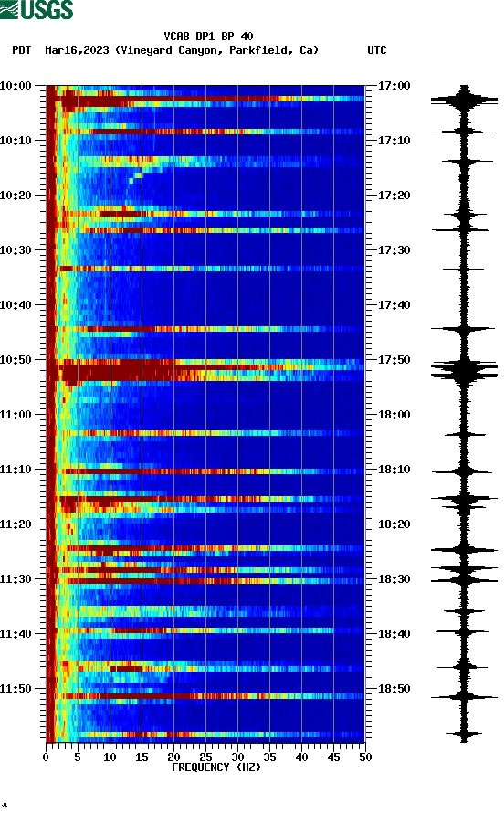Click the '11:20' PDT time label
The width and height of the screenshot is (504, 815).
click(x=16, y=524)
